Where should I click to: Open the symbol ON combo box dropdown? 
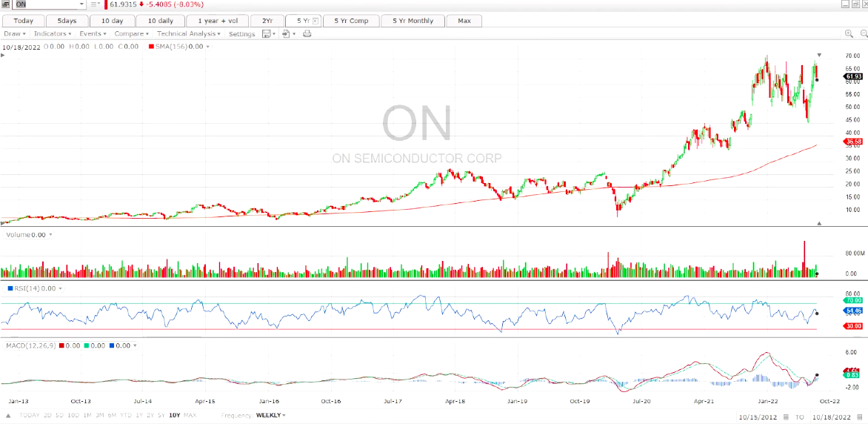[82, 4]
